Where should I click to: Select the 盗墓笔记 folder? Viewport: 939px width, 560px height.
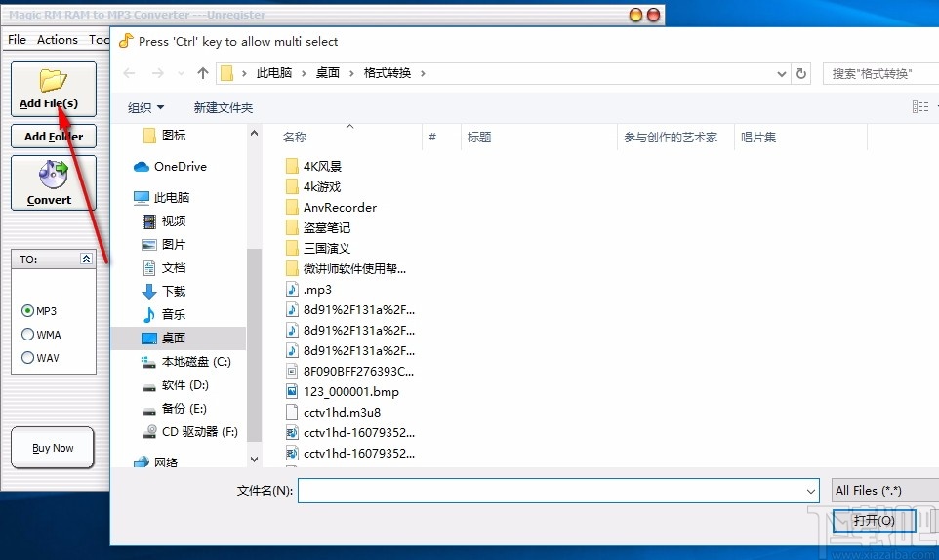318,228
